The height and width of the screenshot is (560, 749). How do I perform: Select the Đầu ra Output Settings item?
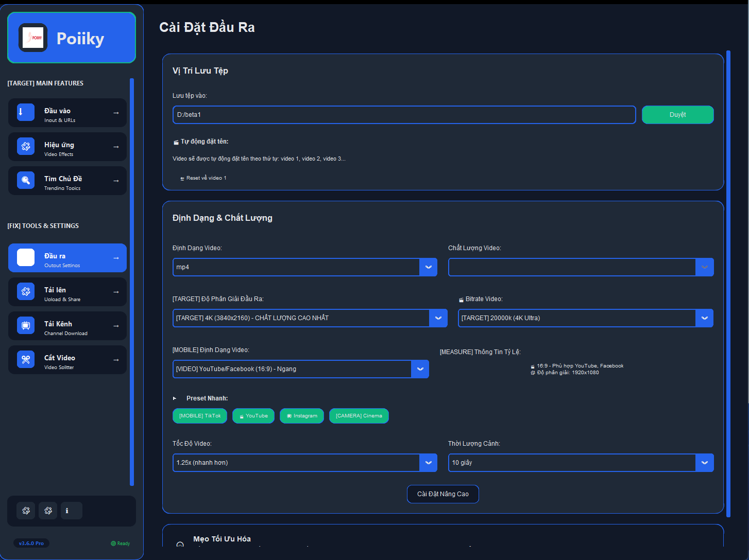(67, 258)
